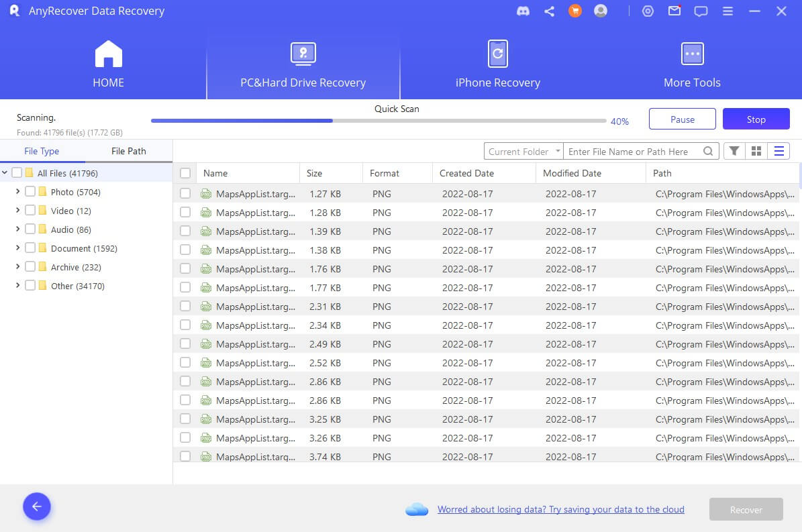Check the All Files checkbox
Image resolution: width=802 pixels, height=532 pixels.
tap(18, 172)
